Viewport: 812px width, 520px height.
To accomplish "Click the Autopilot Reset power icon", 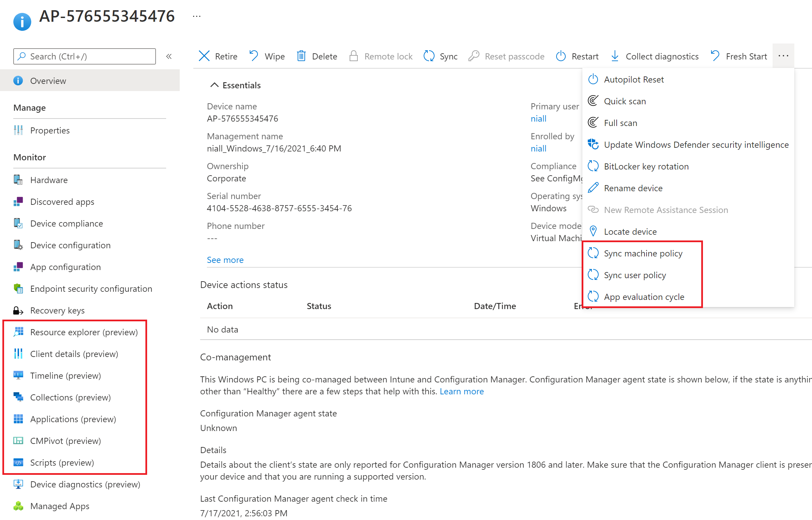I will click(x=593, y=79).
